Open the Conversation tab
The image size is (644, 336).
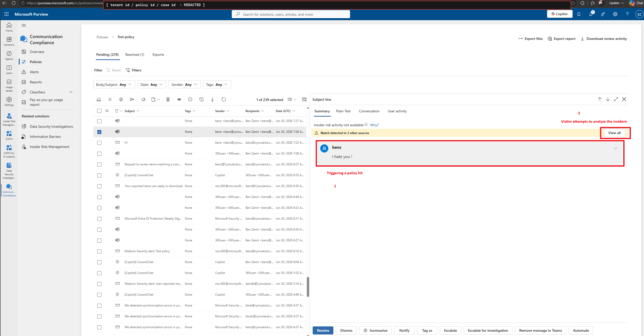369,111
